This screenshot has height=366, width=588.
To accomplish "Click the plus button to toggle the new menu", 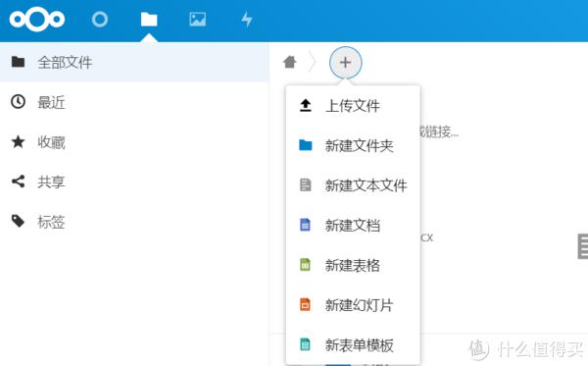I will [x=345, y=63].
